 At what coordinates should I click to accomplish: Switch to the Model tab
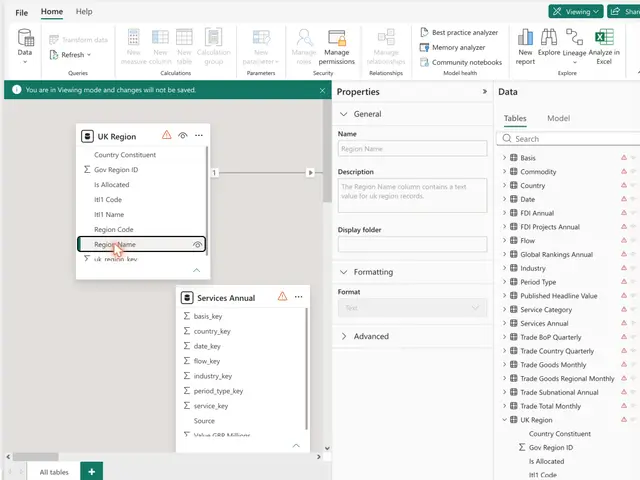point(558,118)
